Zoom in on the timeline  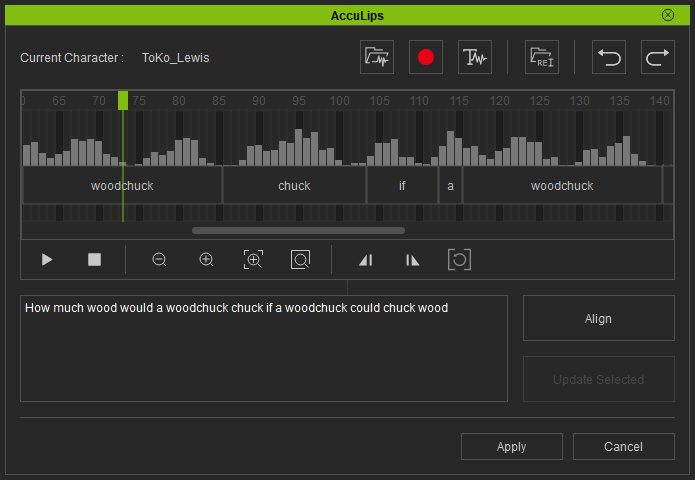coord(206,260)
